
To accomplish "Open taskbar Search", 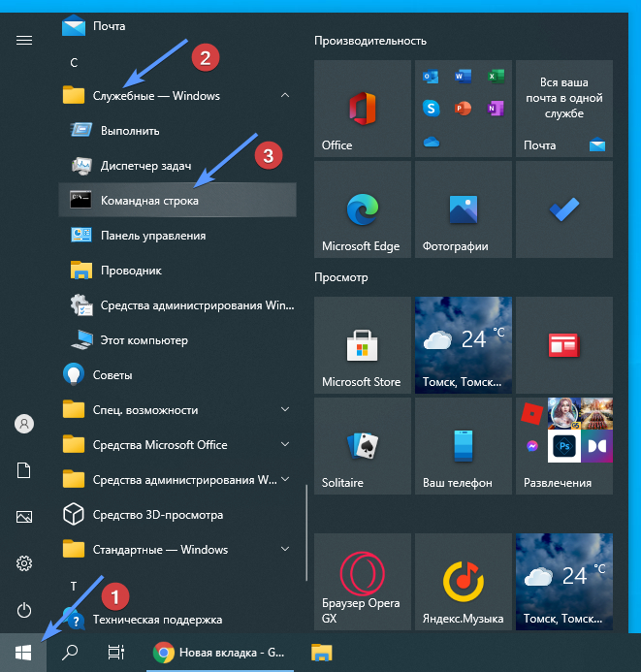I will click(70, 653).
